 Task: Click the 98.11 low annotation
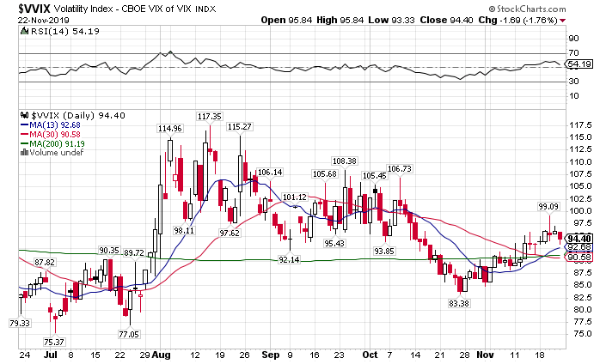tap(184, 231)
